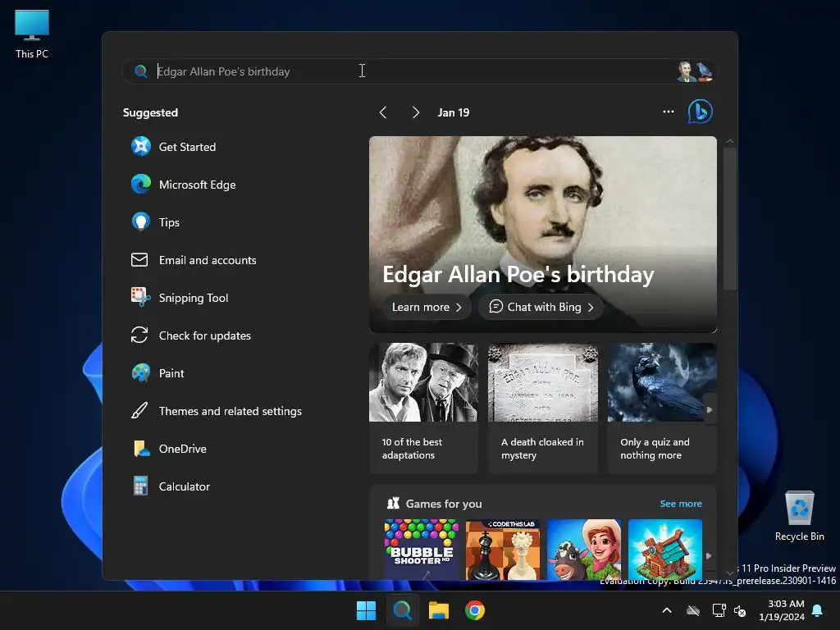
Task: Click arrow to show more games
Action: coord(709,556)
